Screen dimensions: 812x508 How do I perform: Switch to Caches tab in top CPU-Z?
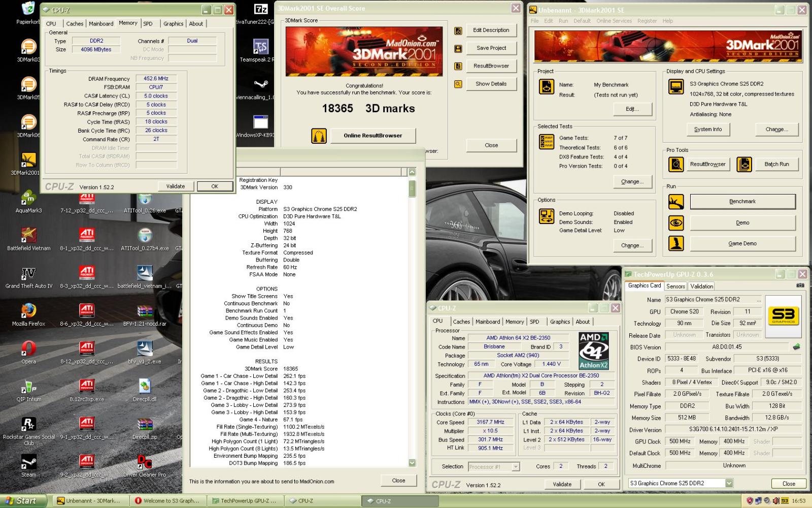pos(75,24)
